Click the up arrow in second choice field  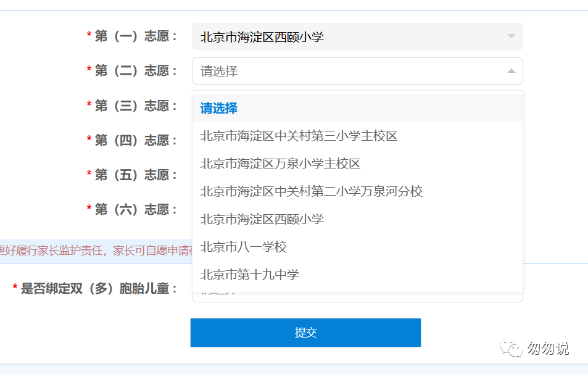tap(511, 71)
